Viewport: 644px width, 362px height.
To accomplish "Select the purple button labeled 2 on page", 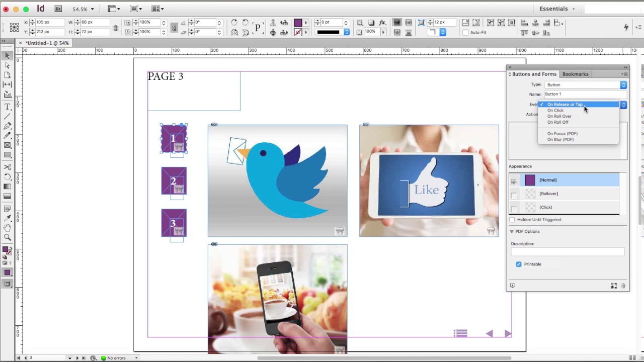I will click(x=174, y=181).
